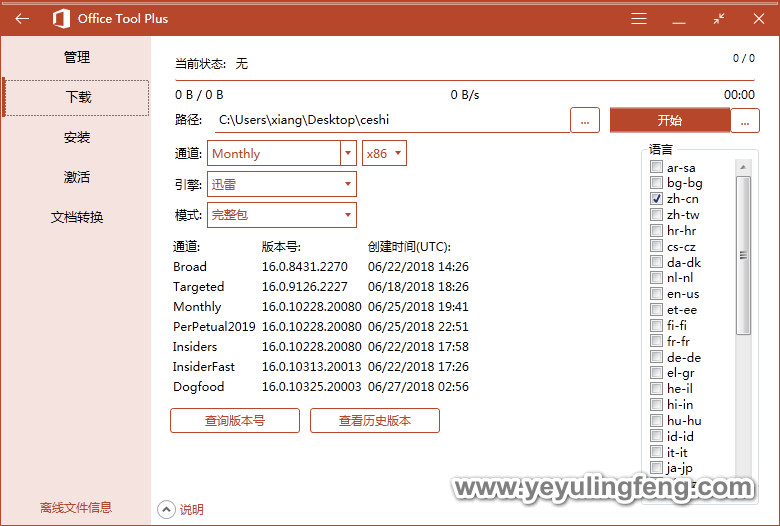Check the it-it language box
Image resolution: width=780 pixels, height=526 pixels.
coord(656,452)
